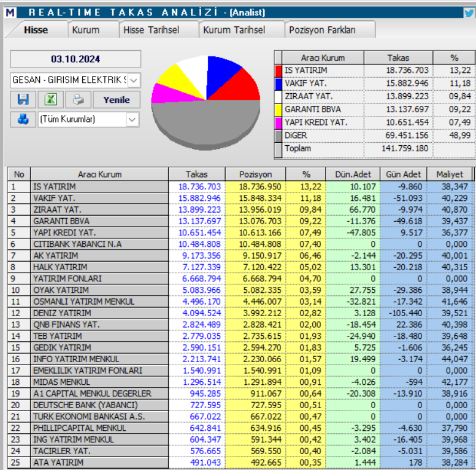The width and height of the screenshot is (476, 470).
Task: Select the INFO YATIRIM MENKUL row
Action: (x=240, y=359)
